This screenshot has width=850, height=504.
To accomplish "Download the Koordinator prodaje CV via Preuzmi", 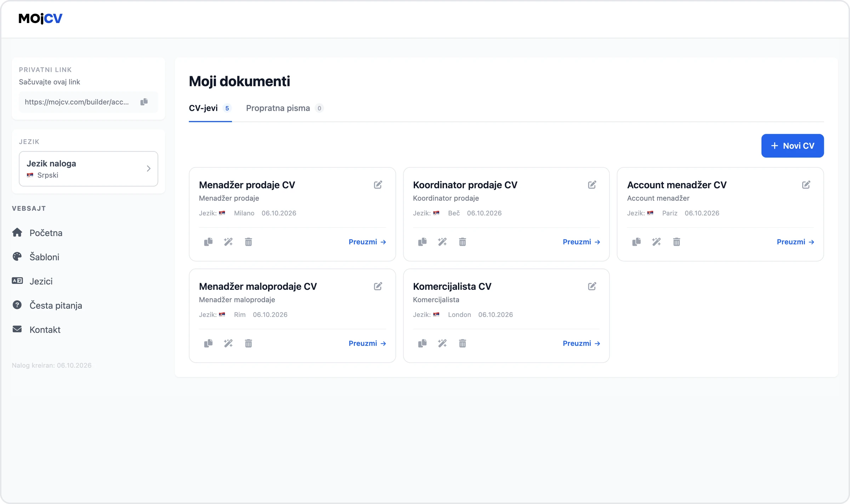I will pyautogui.click(x=582, y=242).
